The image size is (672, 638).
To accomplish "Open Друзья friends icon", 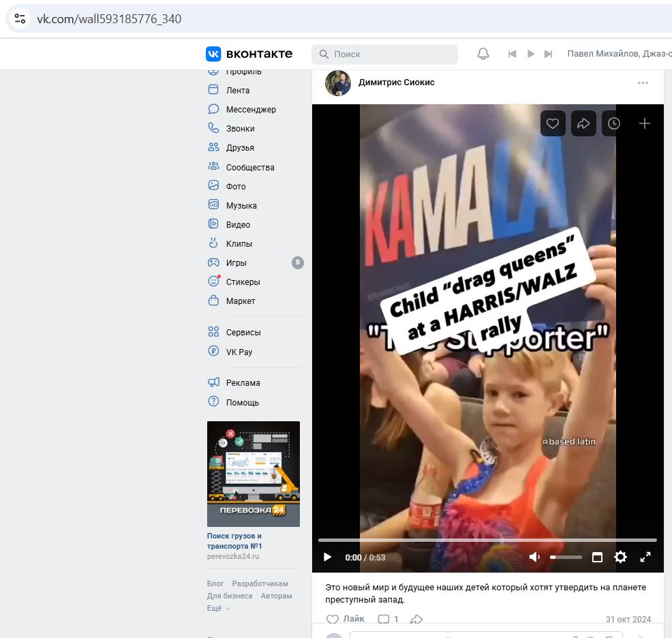I will [x=213, y=147].
